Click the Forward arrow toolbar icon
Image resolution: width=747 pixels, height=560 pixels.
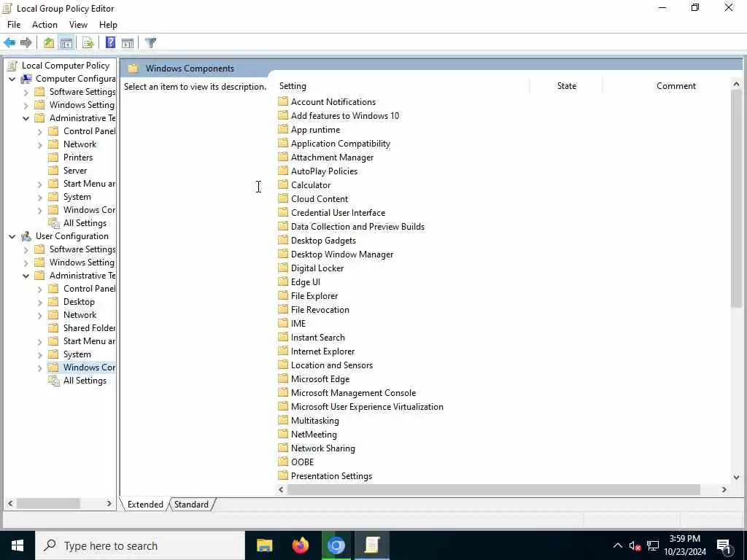[x=26, y=43]
